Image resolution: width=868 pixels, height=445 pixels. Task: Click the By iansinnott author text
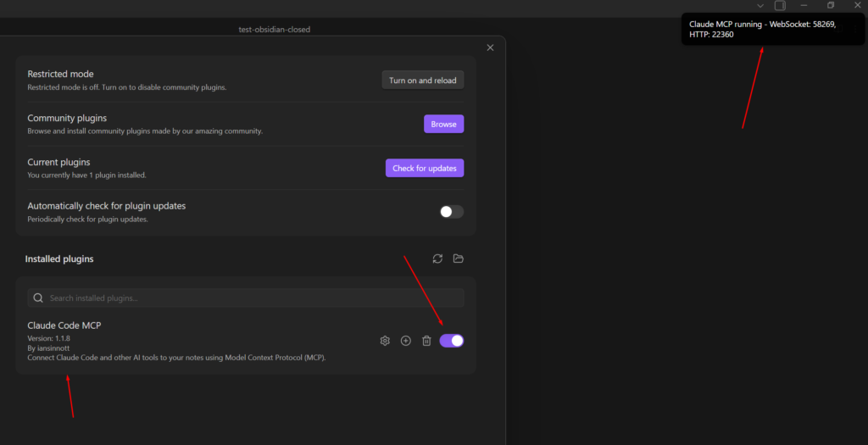(x=47, y=348)
